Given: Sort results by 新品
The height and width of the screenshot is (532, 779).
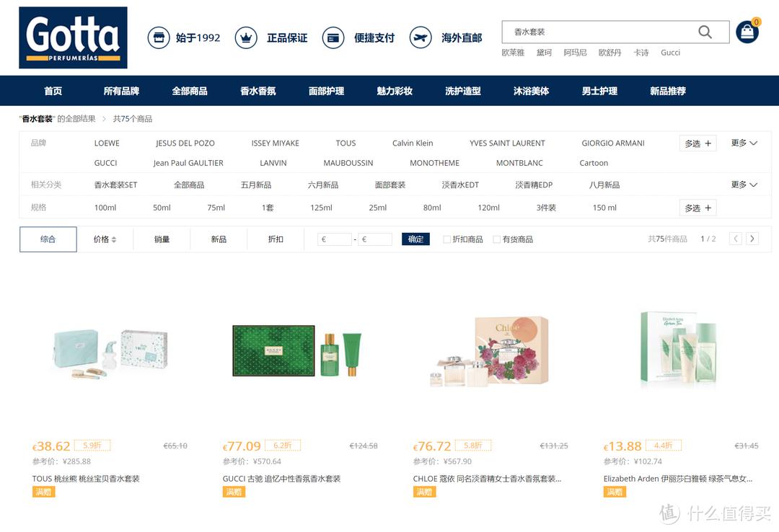Looking at the screenshot, I should 219,239.
